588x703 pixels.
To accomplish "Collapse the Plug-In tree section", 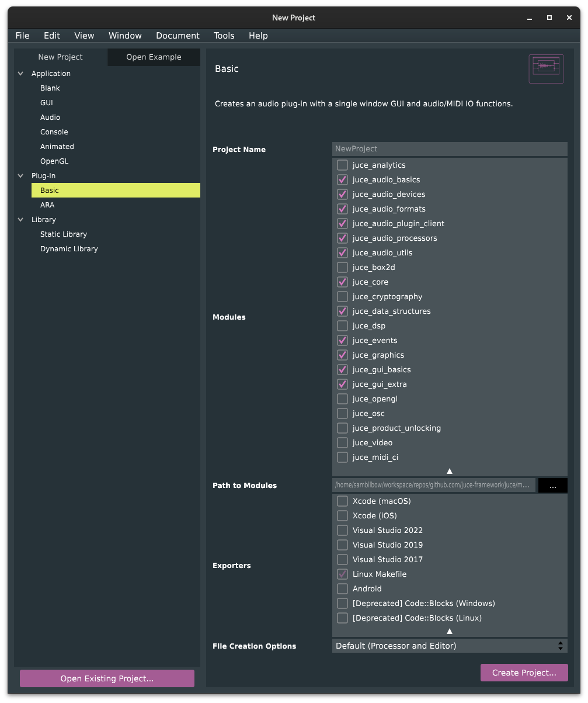I will pyautogui.click(x=21, y=176).
